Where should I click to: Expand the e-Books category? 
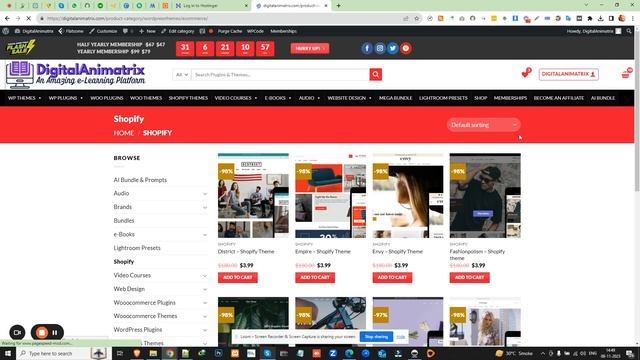pos(205,235)
